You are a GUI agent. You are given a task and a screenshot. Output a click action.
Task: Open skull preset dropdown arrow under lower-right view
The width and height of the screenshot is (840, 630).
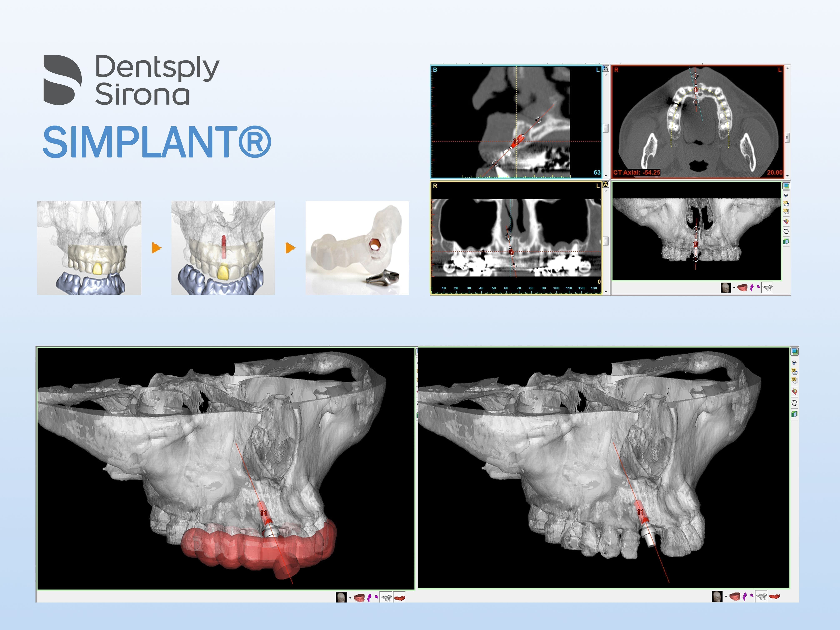[x=726, y=597]
